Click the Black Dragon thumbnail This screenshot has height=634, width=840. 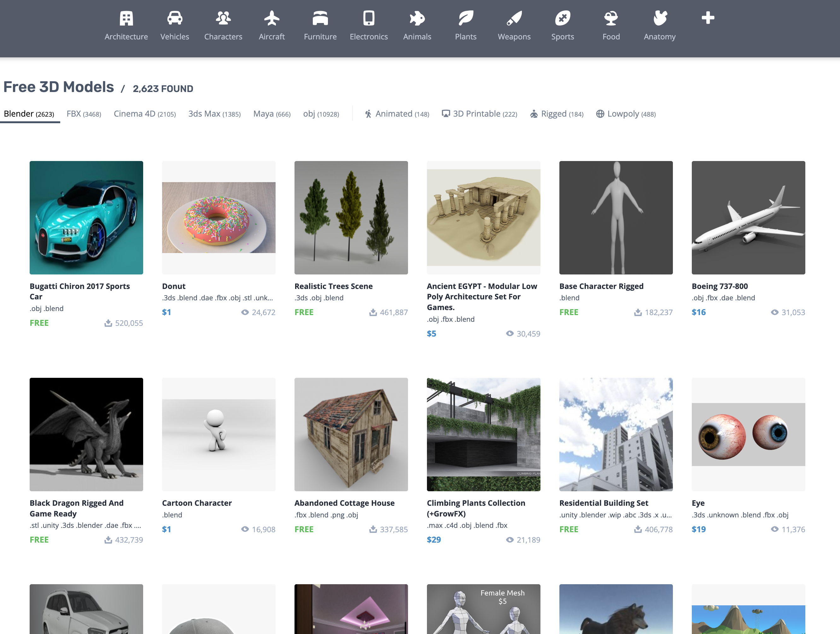(86, 434)
